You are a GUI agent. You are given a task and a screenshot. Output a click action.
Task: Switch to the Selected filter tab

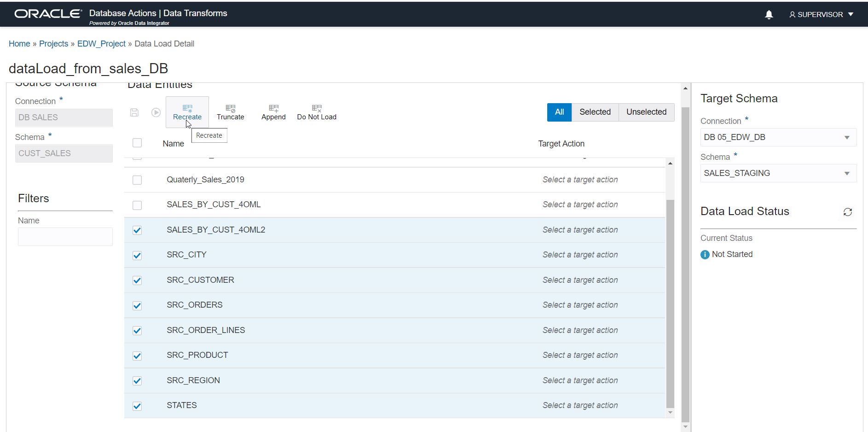tap(595, 112)
